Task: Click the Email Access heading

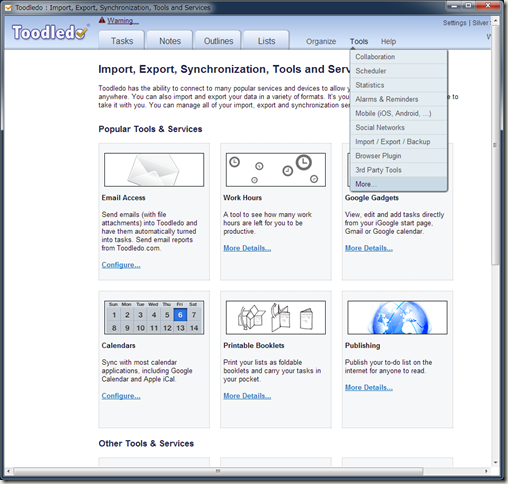Action: click(x=123, y=198)
